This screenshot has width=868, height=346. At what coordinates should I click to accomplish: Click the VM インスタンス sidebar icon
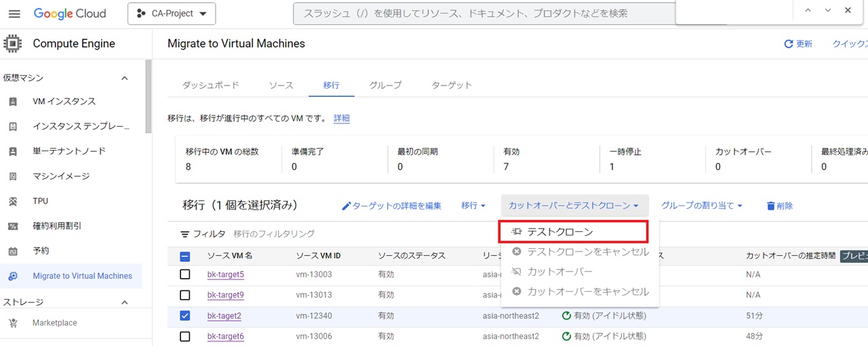tap(12, 102)
